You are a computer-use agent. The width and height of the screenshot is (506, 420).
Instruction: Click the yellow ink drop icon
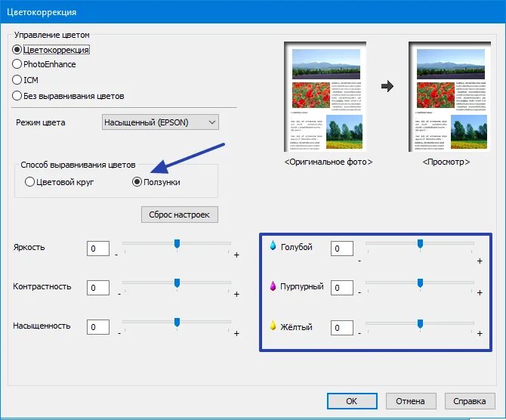pos(273,326)
